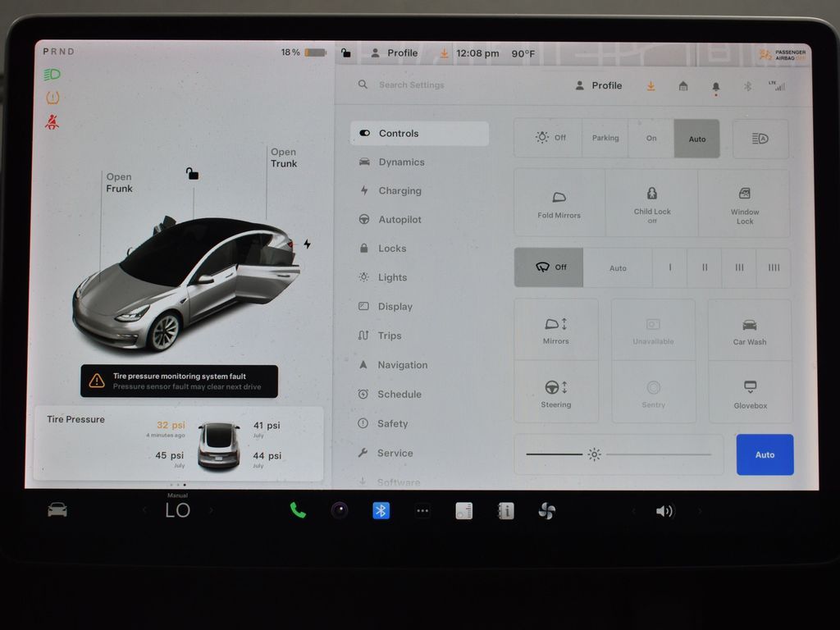Open the dashcam camera icon

[x=340, y=511]
